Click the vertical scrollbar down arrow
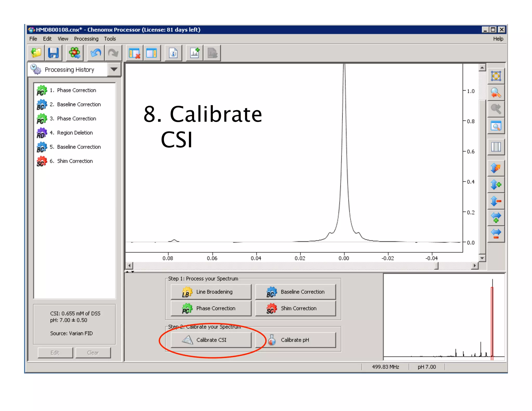Image resolution: width=532 pixels, height=411 pixels. [x=482, y=258]
